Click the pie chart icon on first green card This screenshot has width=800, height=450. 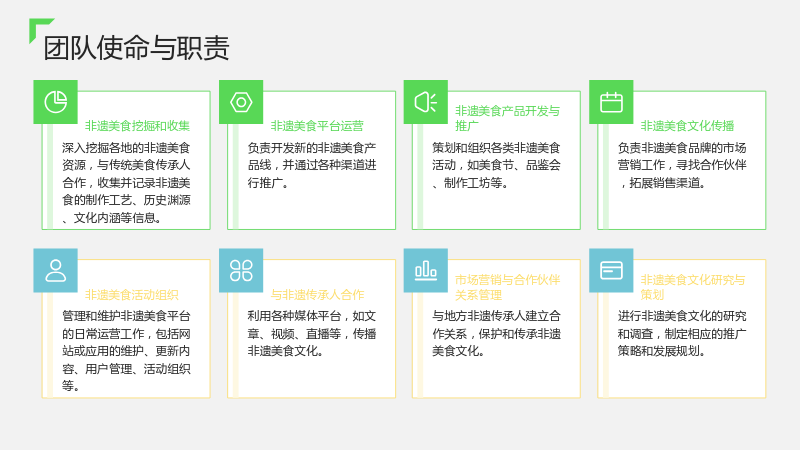click(x=56, y=102)
